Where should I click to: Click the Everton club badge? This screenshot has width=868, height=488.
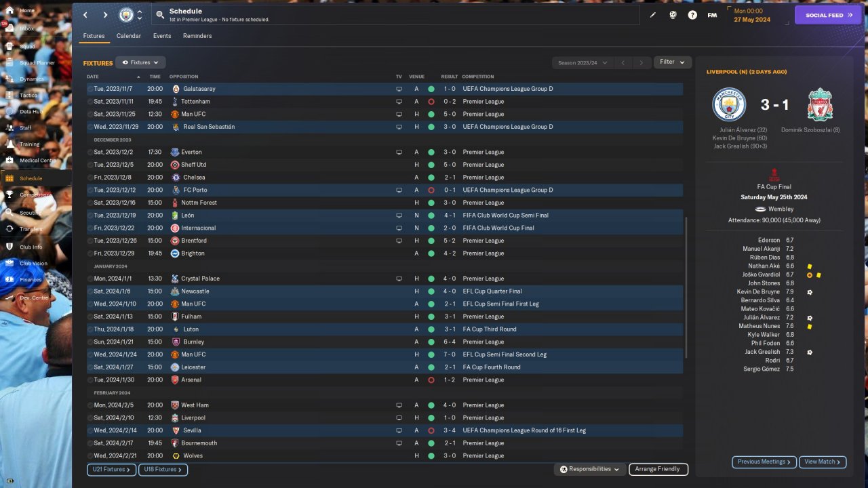(175, 152)
